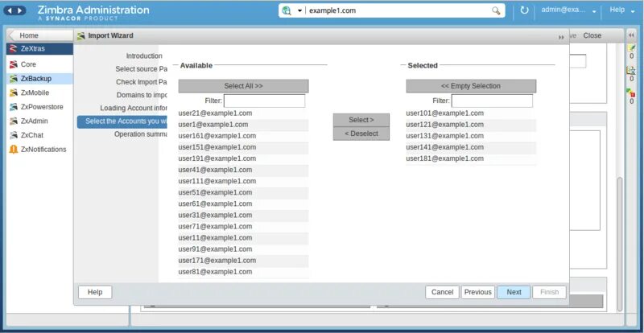
Task: Go to the Loading Account information step
Action: [134, 108]
